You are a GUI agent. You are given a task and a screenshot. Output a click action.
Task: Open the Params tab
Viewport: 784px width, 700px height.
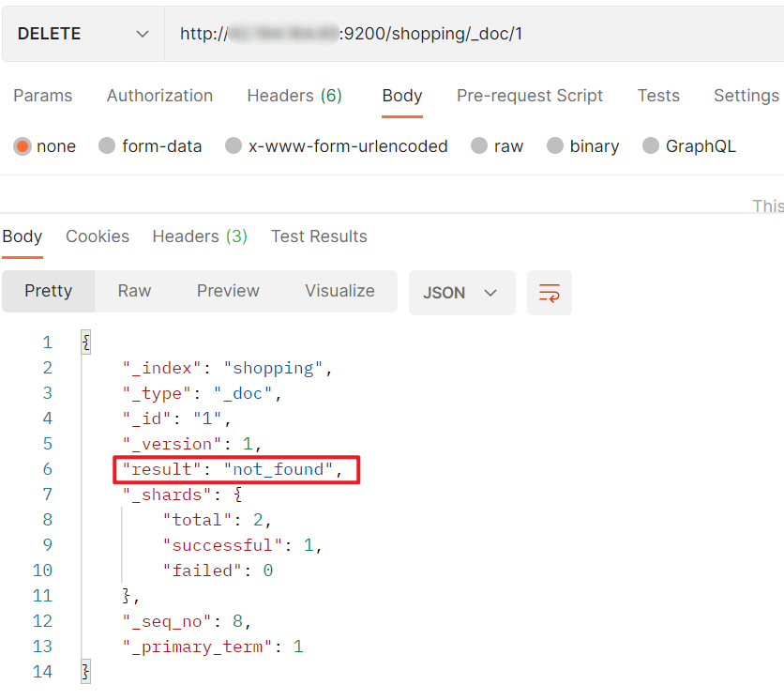(x=43, y=96)
